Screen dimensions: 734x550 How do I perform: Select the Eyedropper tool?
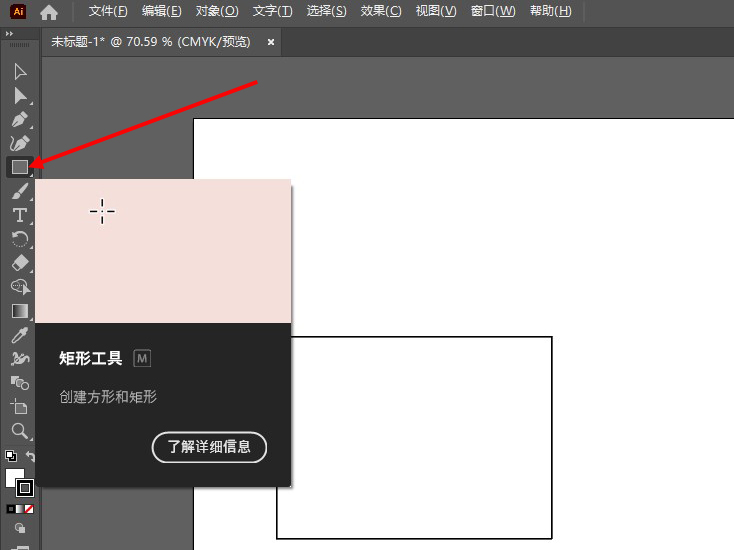pyautogui.click(x=19, y=335)
